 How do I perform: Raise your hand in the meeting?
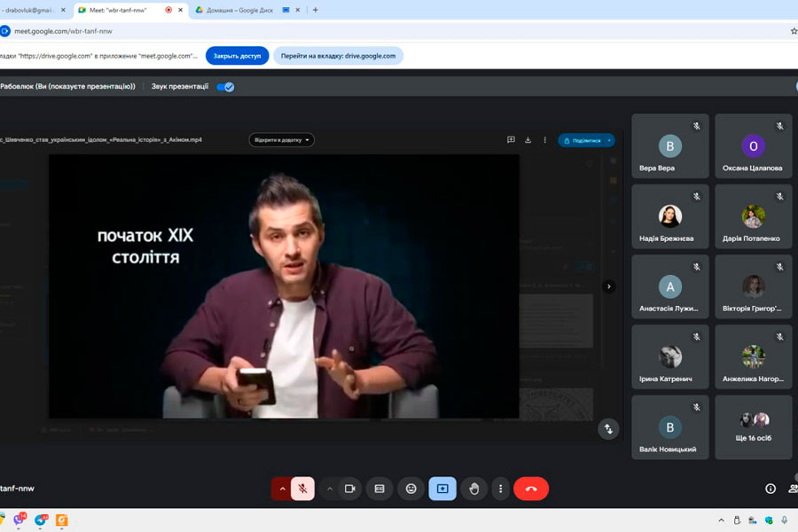point(474,489)
